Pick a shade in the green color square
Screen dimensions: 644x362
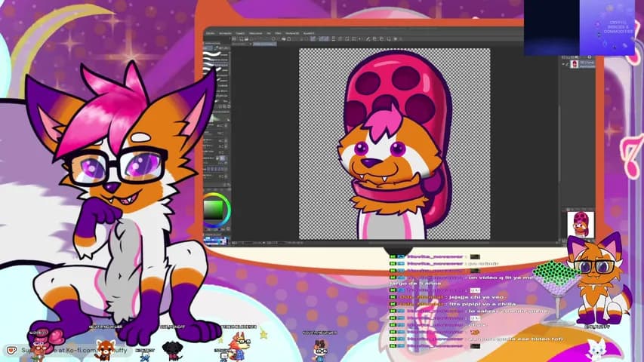(213, 210)
